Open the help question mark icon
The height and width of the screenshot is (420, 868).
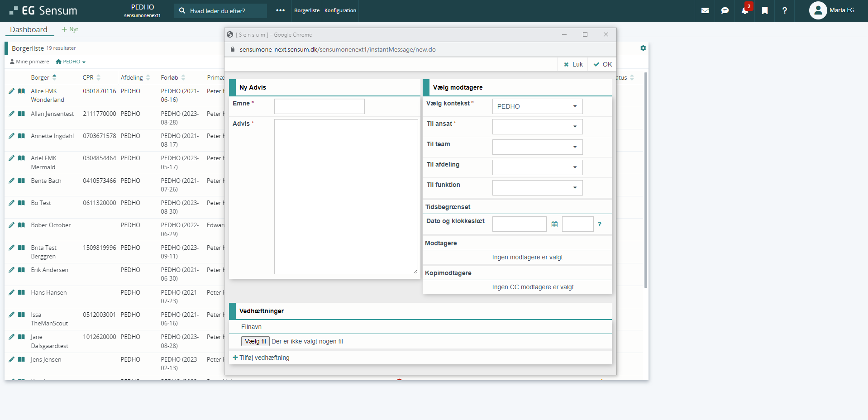pyautogui.click(x=785, y=10)
